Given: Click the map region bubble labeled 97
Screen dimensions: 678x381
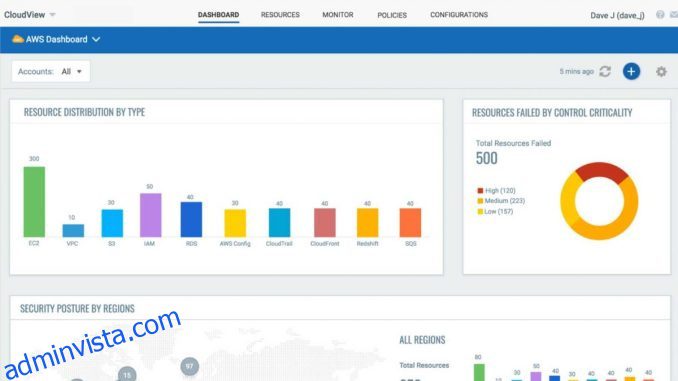Looking at the screenshot, I should point(189,366).
